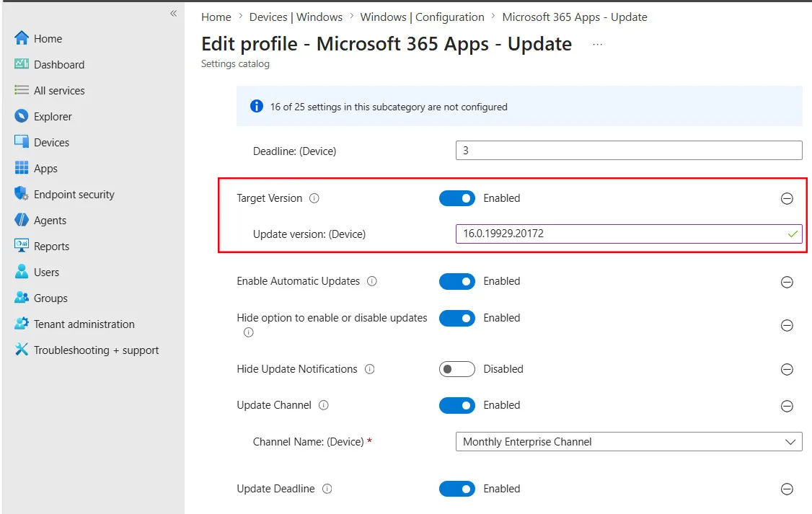Viewport: 812px width, 514px height.
Task: Click the All services list icon
Action: click(21, 90)
